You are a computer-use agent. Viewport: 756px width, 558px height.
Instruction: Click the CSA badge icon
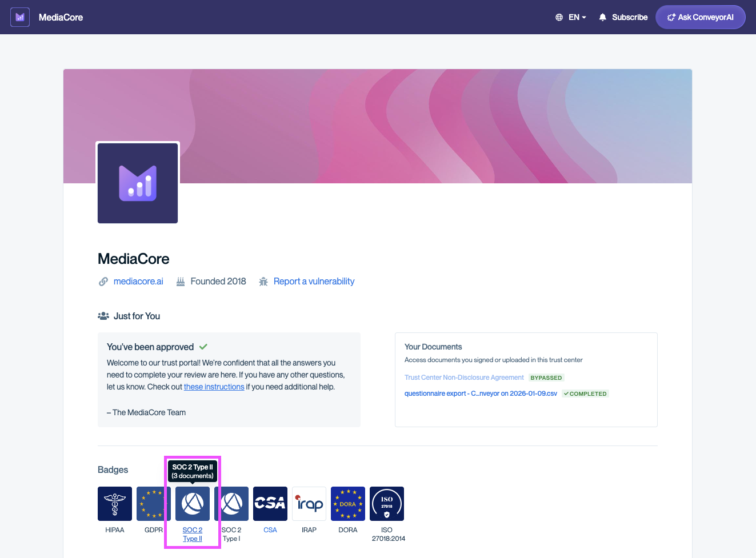pos(270,504)
